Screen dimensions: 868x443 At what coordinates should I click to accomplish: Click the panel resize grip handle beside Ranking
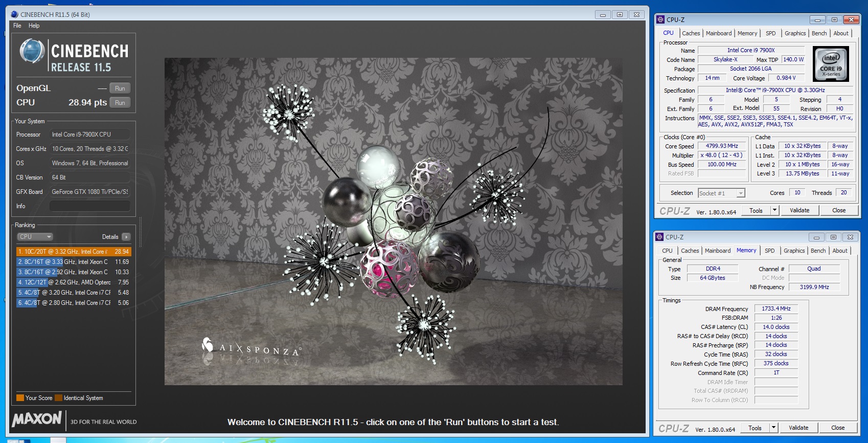point(140,232)
